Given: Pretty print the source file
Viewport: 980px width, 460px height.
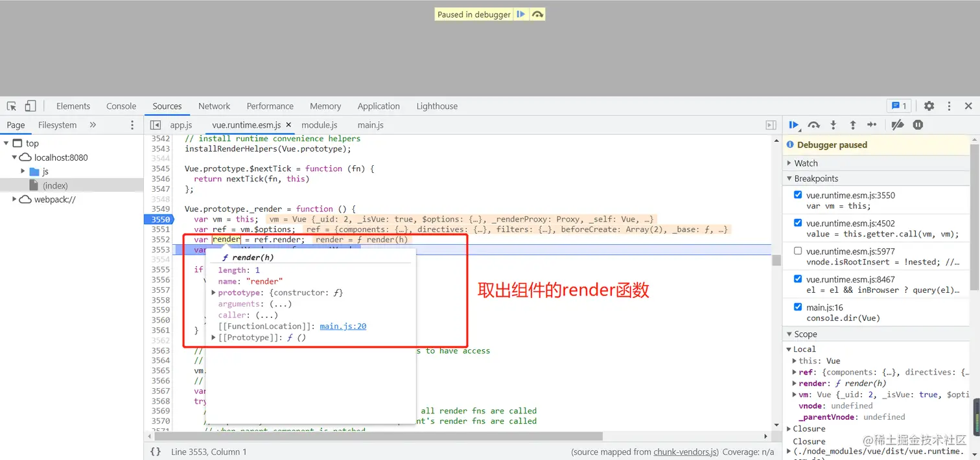Looking at the screenshot, I should (156, 452).
